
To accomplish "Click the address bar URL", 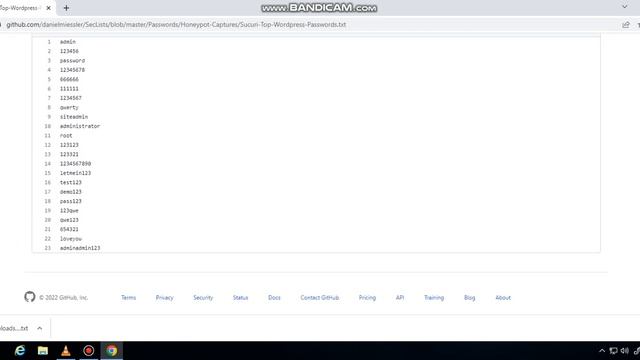I will coord(176,25).
